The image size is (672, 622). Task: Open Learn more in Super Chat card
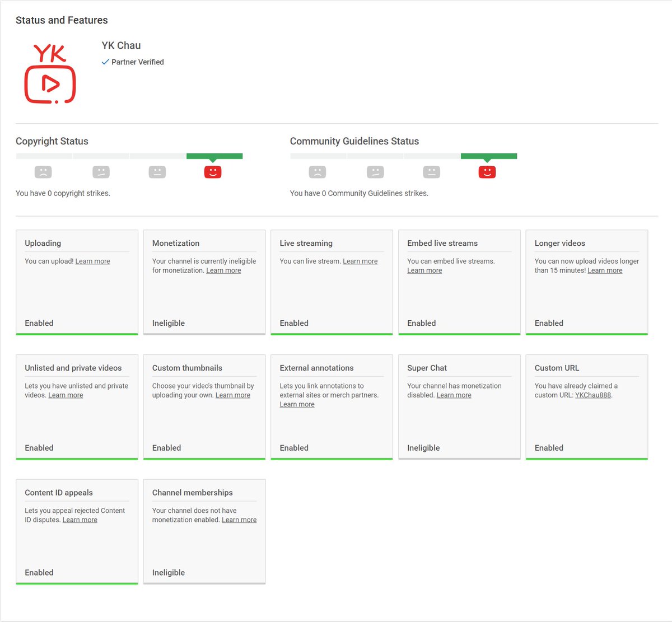pyautogui.click(x=454, y=395)
